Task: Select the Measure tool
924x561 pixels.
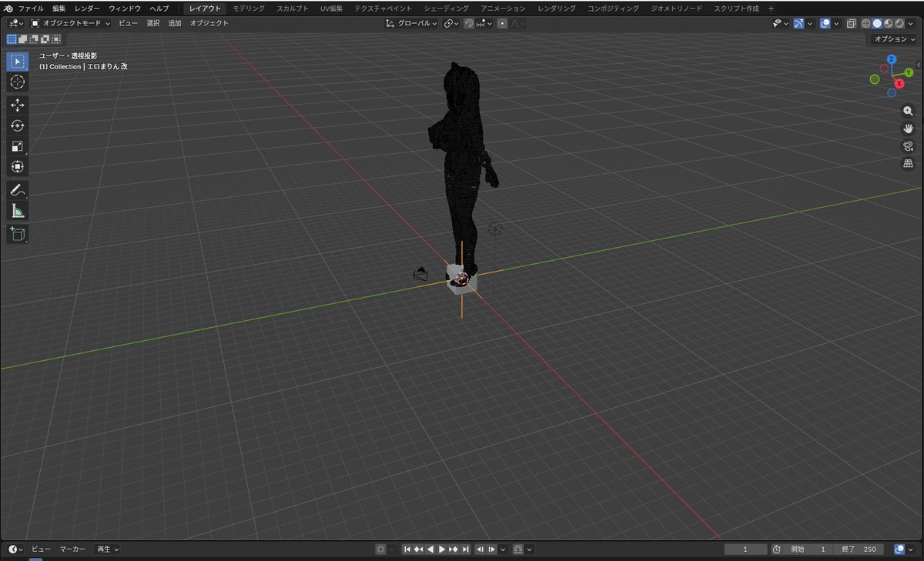Action: tap(18, 210)
